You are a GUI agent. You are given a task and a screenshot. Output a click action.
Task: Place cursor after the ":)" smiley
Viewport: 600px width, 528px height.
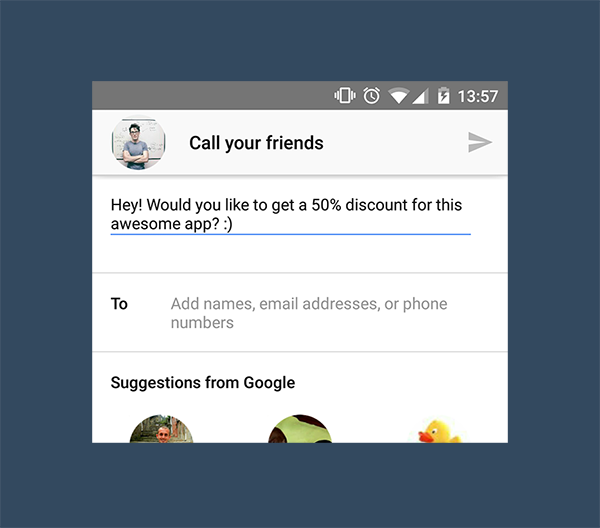pyautogui.click(x=235, y=225)
